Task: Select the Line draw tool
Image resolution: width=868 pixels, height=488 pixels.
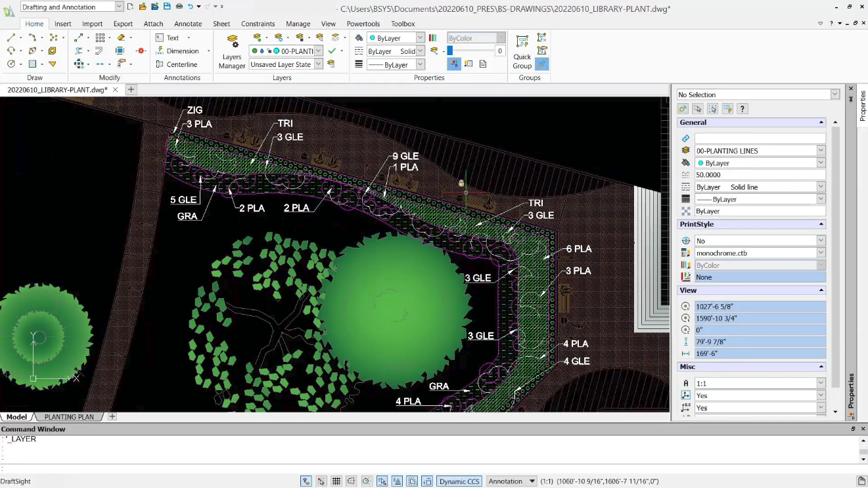Action: click(11, 38)
